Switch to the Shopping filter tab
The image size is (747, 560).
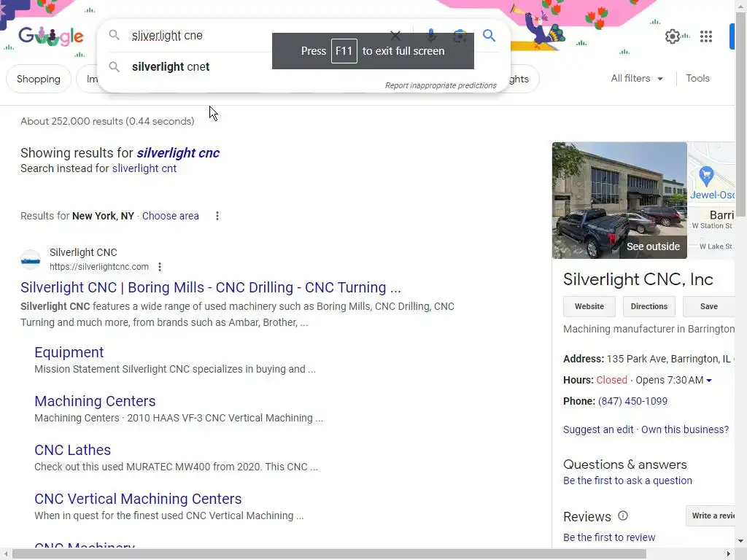(x=39, y=79)
